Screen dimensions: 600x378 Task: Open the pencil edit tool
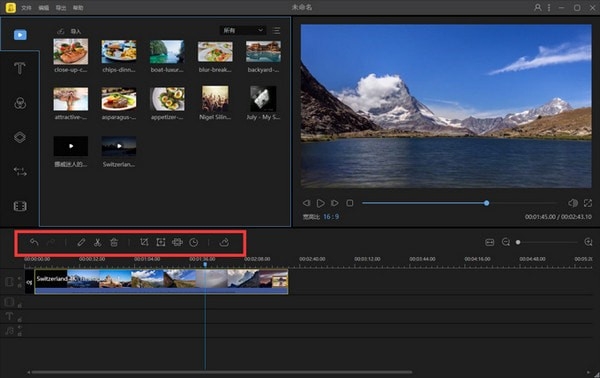81,242
